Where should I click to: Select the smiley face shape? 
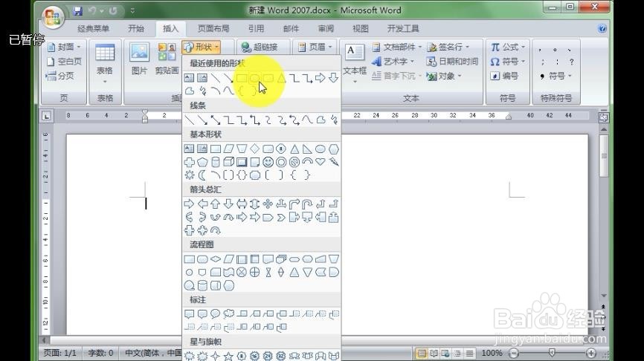click(268, 162)
